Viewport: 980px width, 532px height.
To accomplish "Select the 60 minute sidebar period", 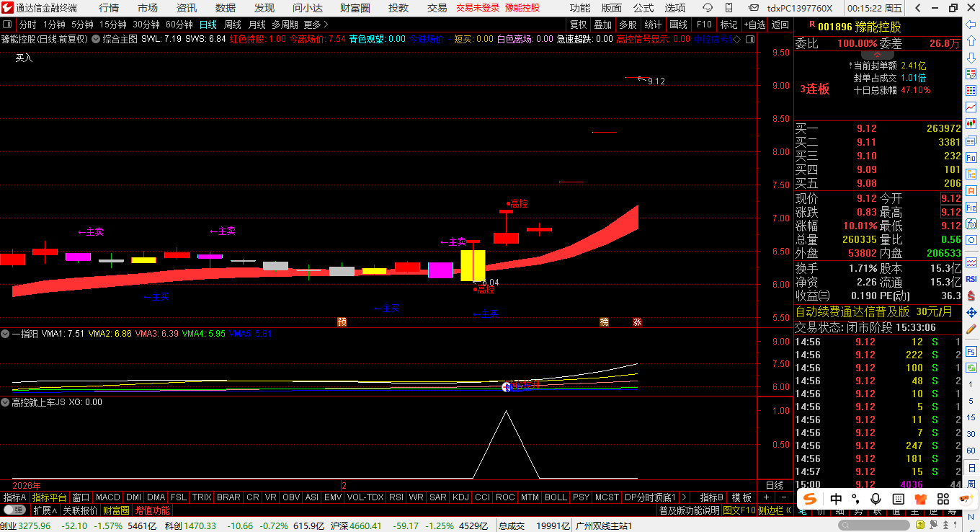I will (x=971, y=451).
